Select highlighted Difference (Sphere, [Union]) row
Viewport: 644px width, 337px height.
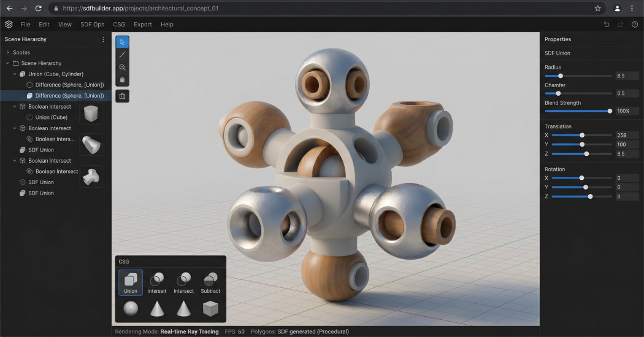click(56, 96)
